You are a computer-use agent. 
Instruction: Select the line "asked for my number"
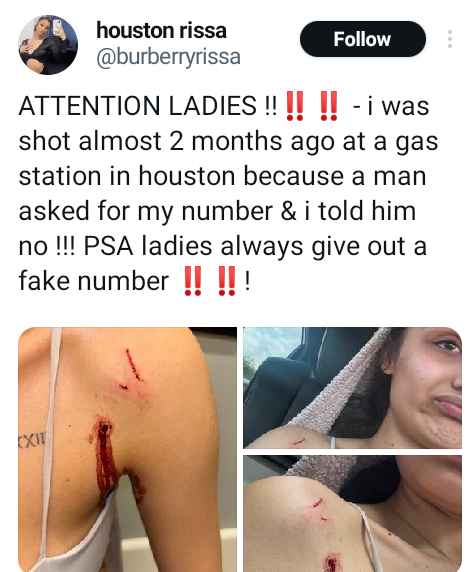click(x=146, y=212)
